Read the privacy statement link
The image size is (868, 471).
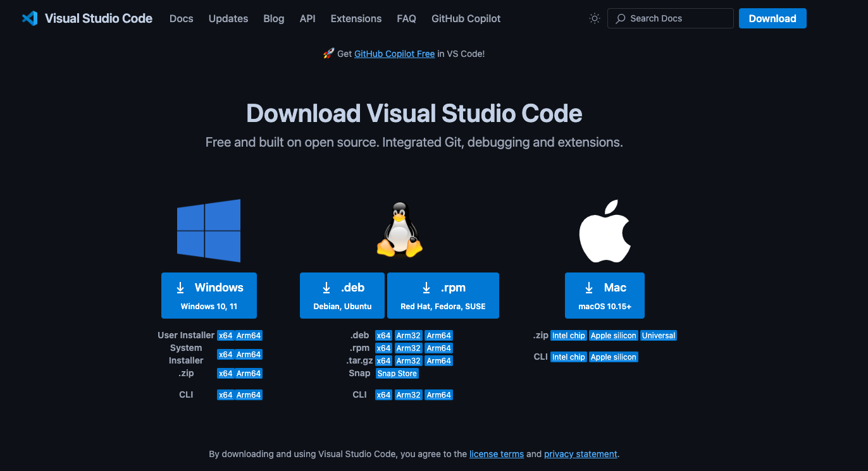581,454
